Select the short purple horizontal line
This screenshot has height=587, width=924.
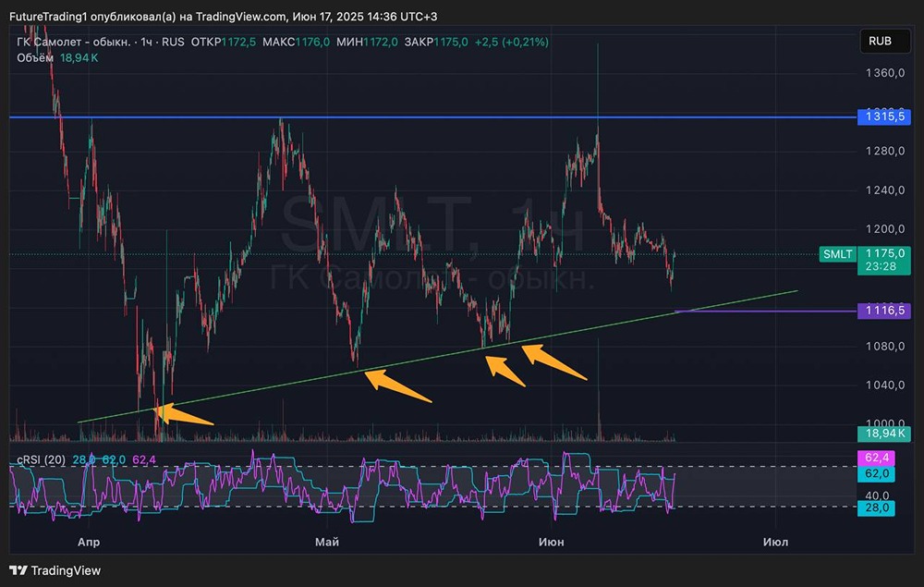(x=765, y=311)
